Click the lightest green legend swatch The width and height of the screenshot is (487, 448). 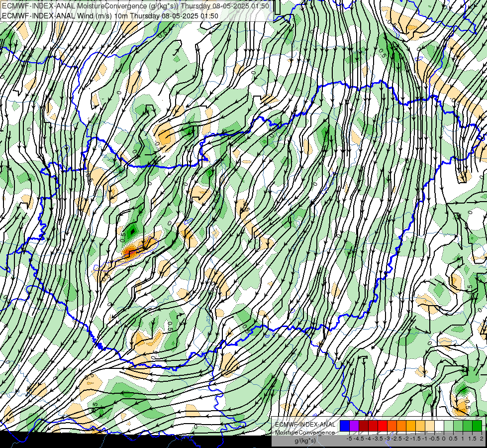click(x=449, y=426)
